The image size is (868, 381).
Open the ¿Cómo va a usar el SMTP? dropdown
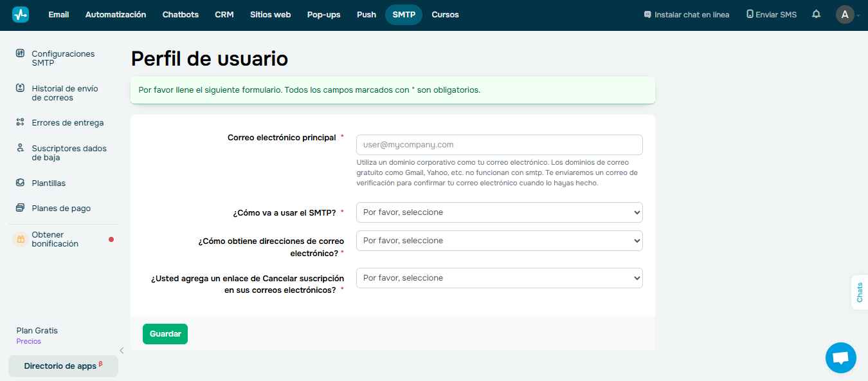pos(499,212)
